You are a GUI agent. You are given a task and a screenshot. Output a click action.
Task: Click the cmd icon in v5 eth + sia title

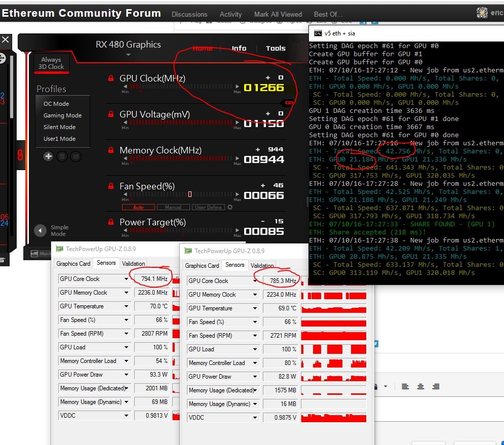pyautogui.click(x=318, y=33)
